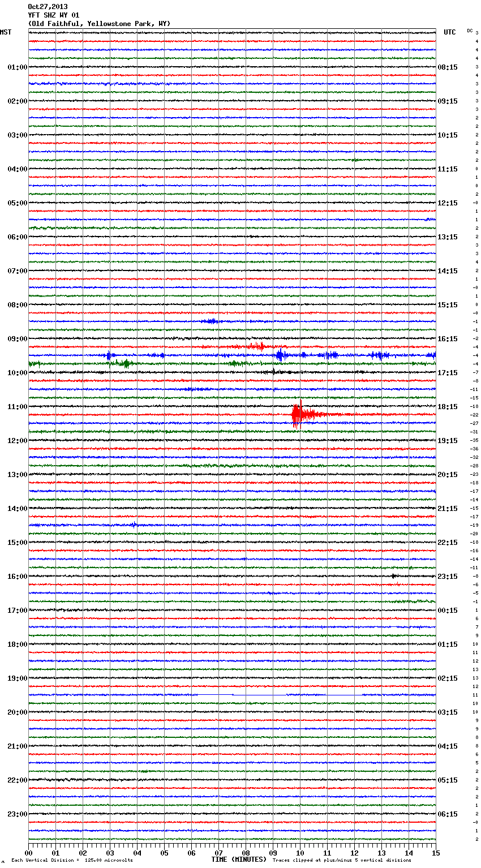This screenshot has height=868, width=481.
Task: Click the 10:15 UTC row label
Action: click(448, 135)
